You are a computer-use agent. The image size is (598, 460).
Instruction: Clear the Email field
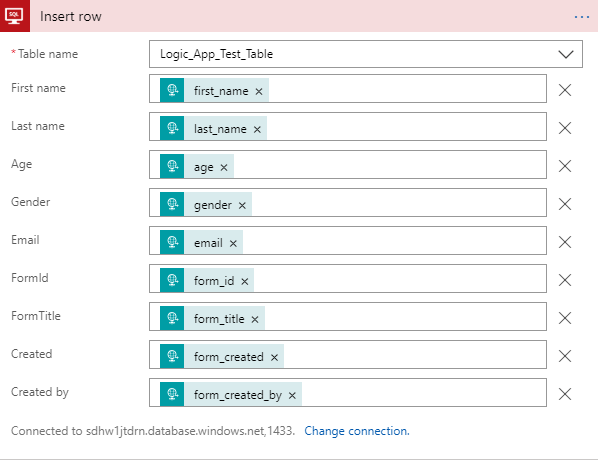point(565,242)
